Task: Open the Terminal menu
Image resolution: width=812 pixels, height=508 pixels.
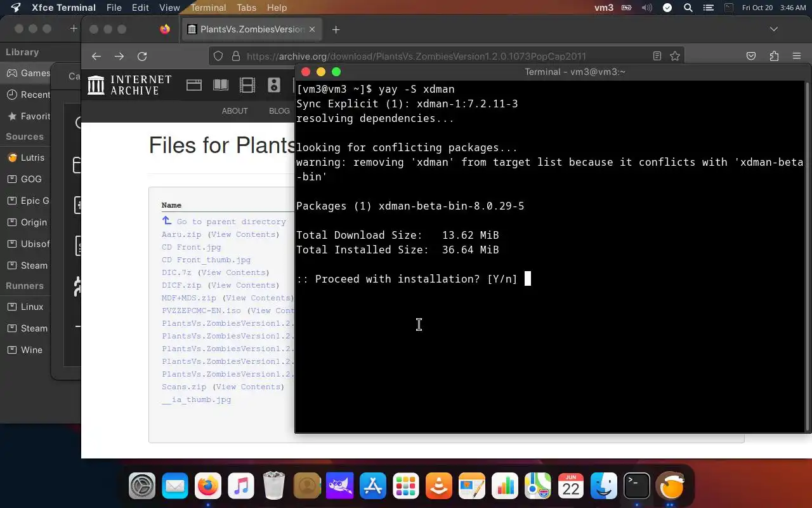Action: 208,8
